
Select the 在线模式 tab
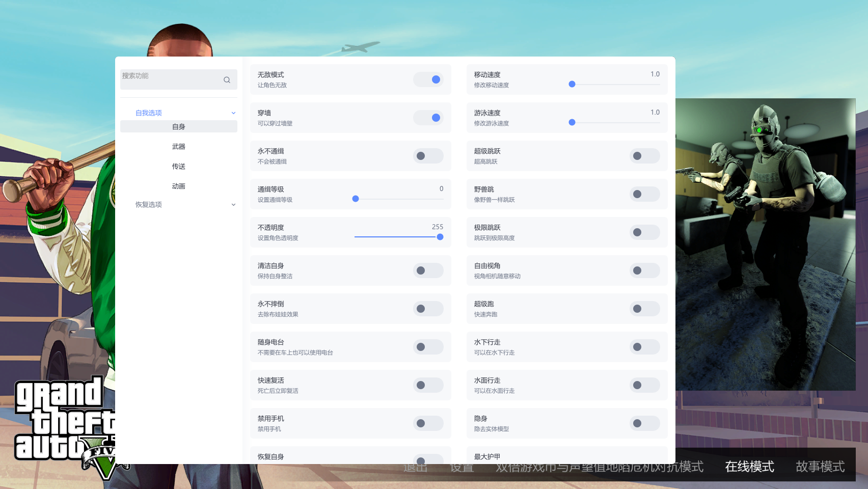(x=749, y=467)
